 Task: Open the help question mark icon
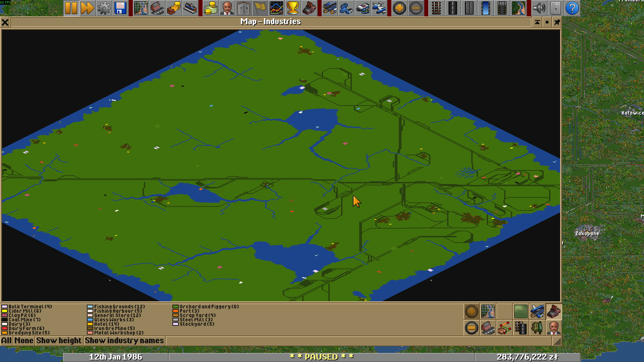572,8
